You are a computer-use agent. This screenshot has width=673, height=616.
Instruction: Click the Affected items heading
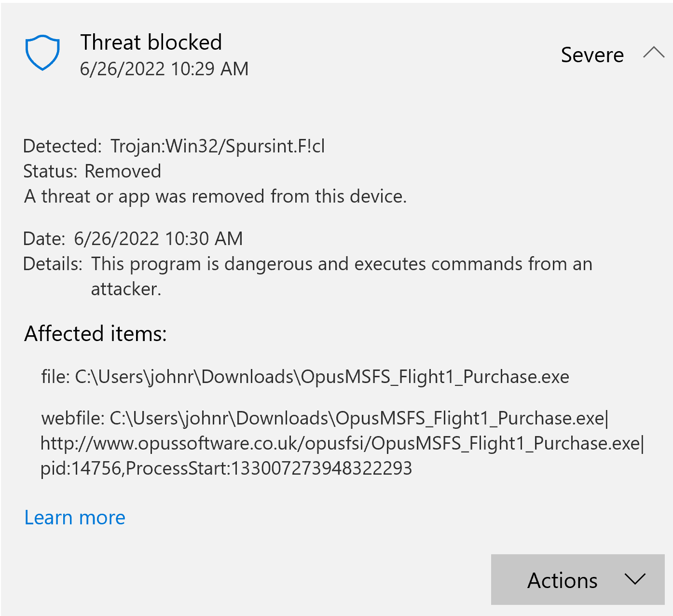click(x=96, y=333)
